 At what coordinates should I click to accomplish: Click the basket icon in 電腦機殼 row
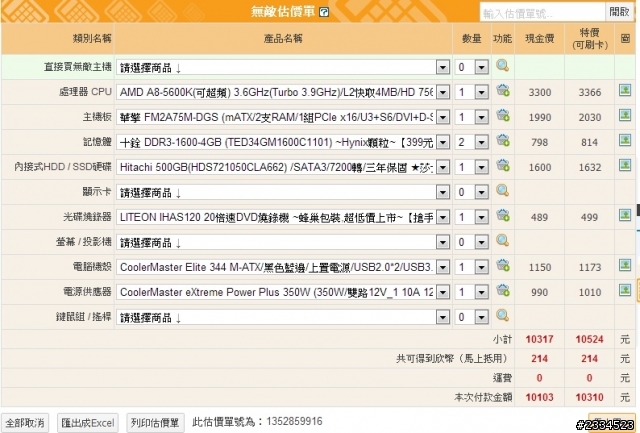click(x=503, y=265)
